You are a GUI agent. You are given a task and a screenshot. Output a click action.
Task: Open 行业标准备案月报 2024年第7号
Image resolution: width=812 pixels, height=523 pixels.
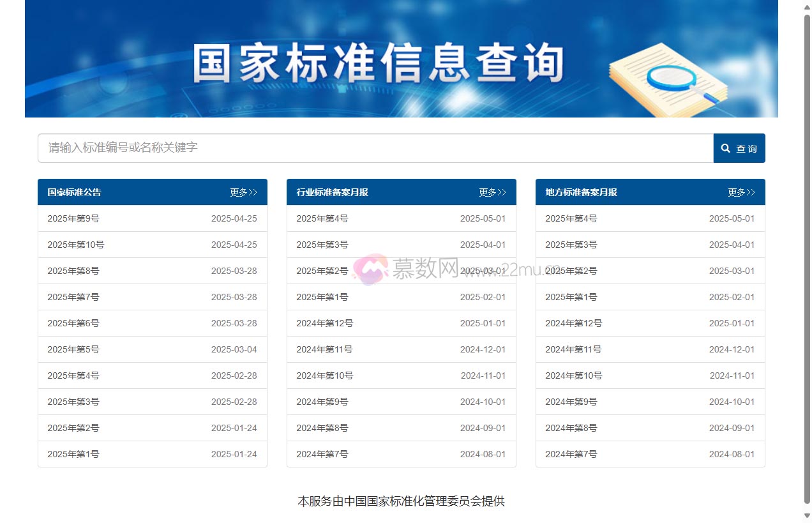[x=322, y=454]
